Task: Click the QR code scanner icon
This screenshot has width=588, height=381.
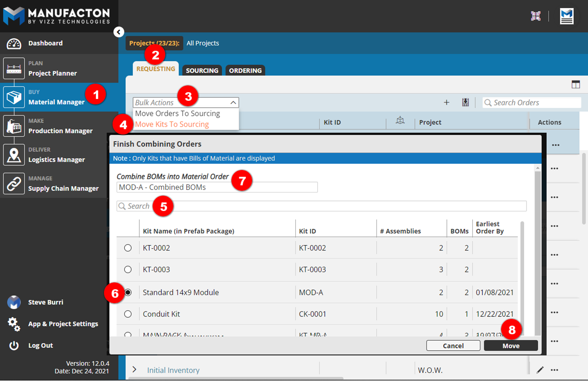Action: click(536, 16)
